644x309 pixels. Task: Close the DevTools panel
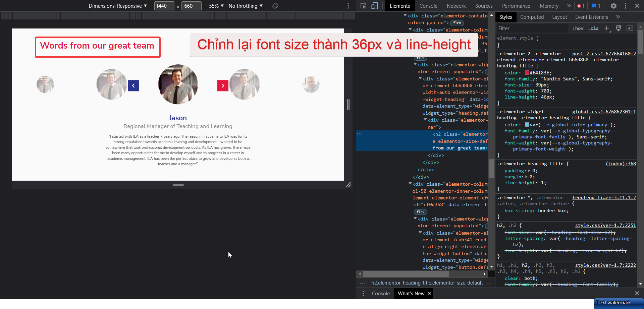pyautogui.click(x=637, y=6)
